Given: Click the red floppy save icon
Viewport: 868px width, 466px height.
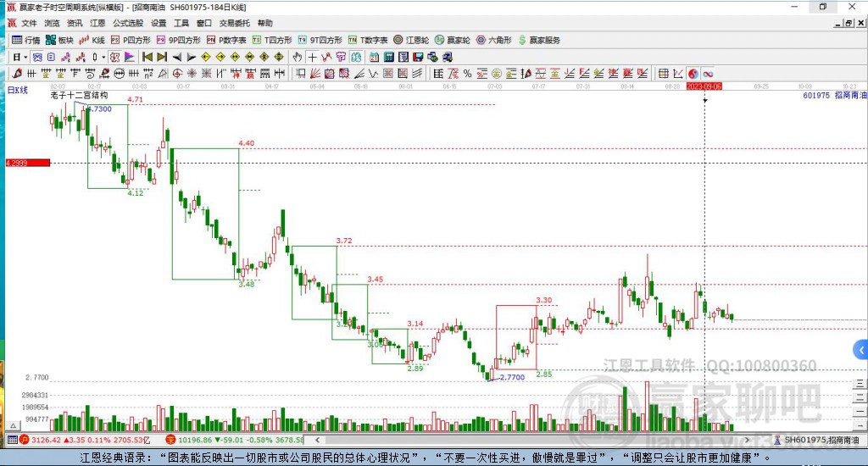Looking at the screenshot, I should click(418, 57).
